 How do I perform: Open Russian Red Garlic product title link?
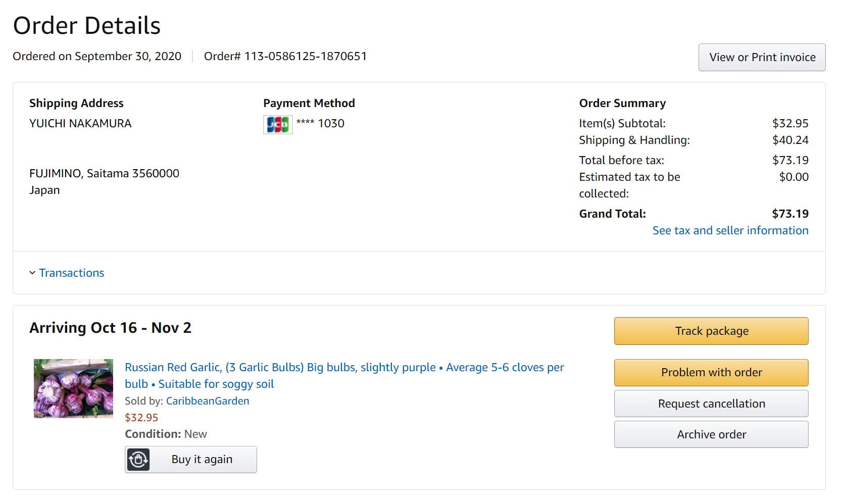(344, 375)
